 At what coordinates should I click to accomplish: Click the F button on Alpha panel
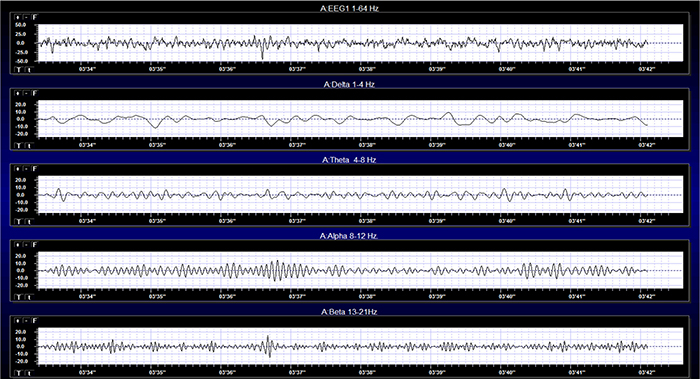click(x=34, y=245)
